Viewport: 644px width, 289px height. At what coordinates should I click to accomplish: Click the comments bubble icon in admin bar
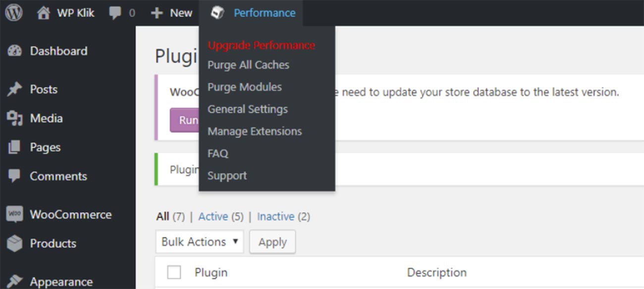pyautogui.click(x=115, y=13)
